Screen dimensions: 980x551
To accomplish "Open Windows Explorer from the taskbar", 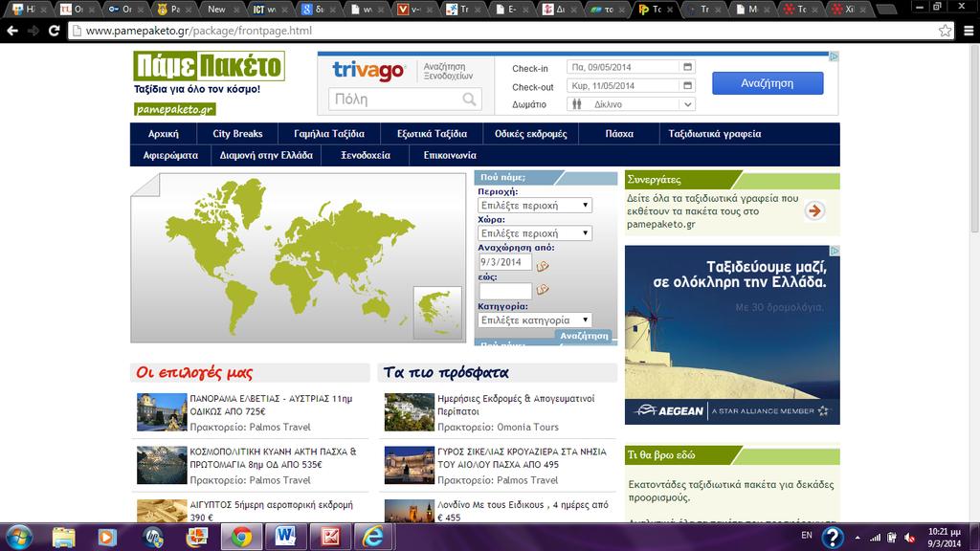I will click(63, 538).
